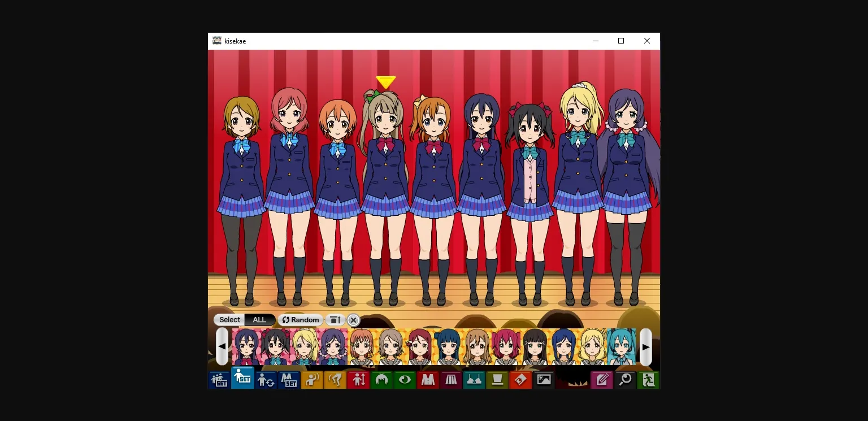Screen dimensions: 868x421
Task: Open the arm pose tool
Action: coord(312,380)
